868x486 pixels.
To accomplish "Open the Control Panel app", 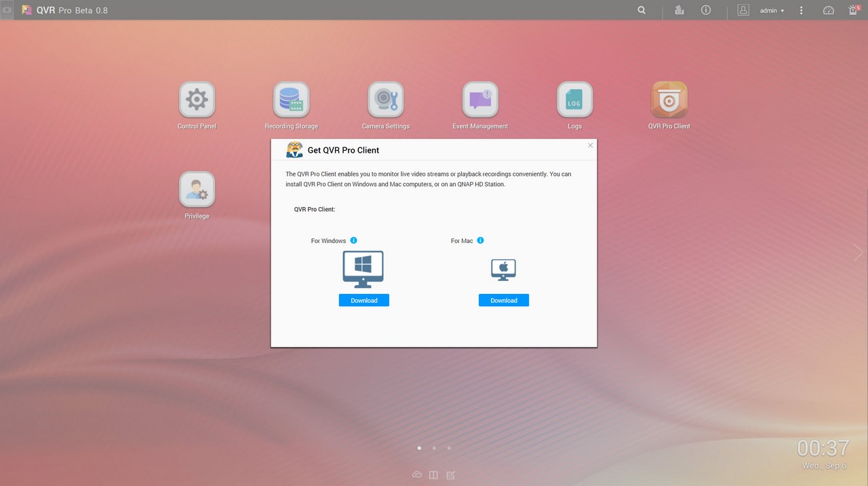I will pyautogui.click(x=197, y=100).
